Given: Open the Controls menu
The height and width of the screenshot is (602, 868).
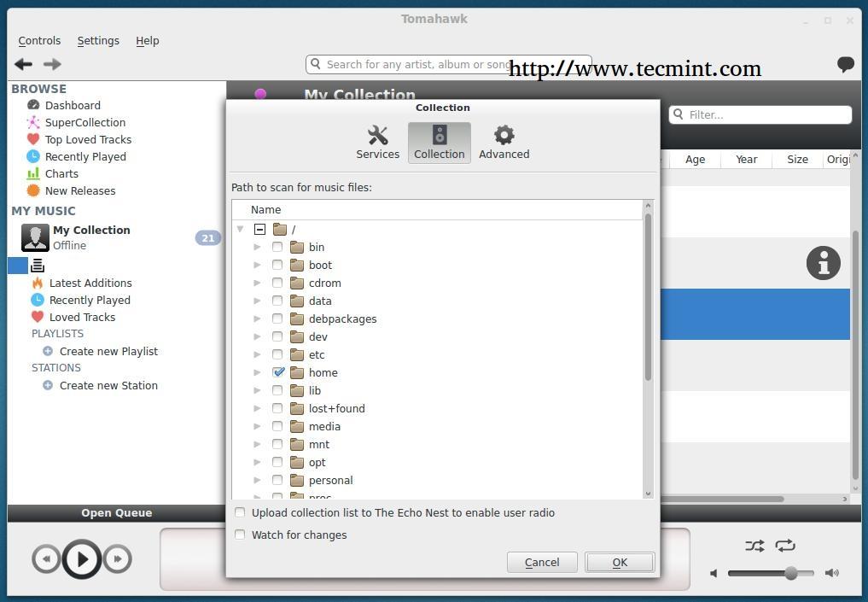Looking at the screenshot, I should pyautogui.click(x=39, y=41).
